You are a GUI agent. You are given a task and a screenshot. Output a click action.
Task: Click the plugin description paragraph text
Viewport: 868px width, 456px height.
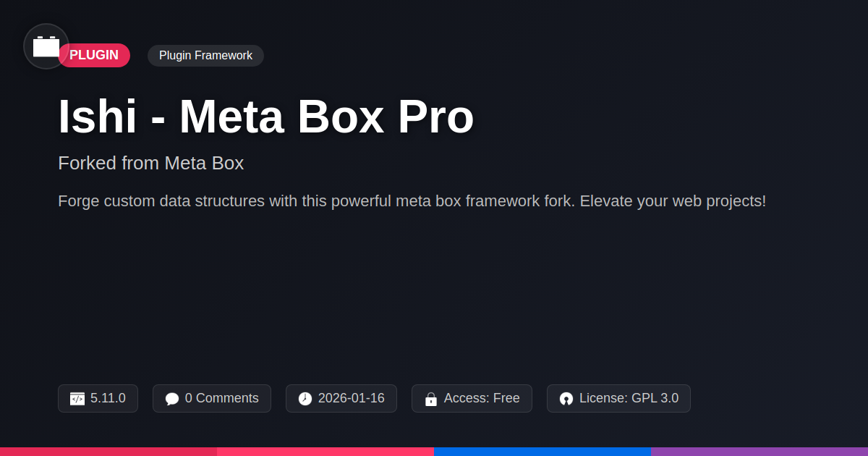tap(412, 201)
